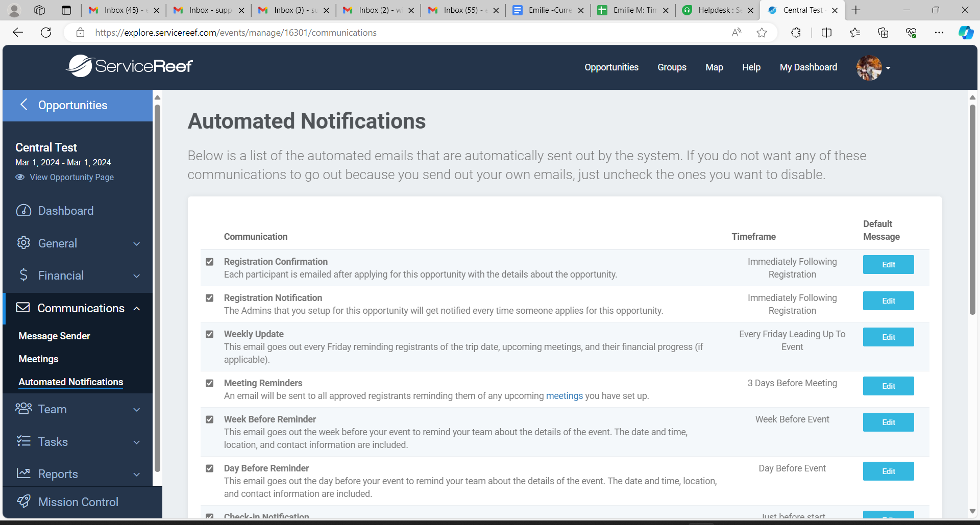Open Edge Settings and more menu
980x525 pixels.
[x=939, y=33]
